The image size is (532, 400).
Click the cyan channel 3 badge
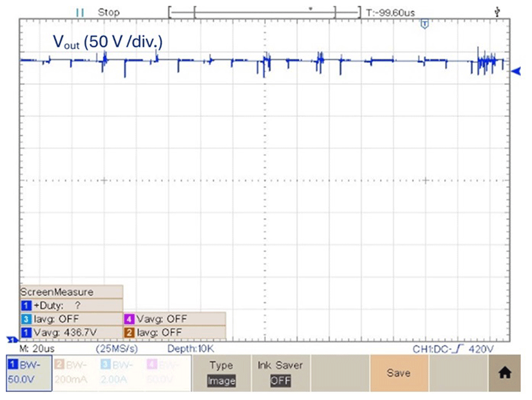pyautogui.click(x=26, y=319)
